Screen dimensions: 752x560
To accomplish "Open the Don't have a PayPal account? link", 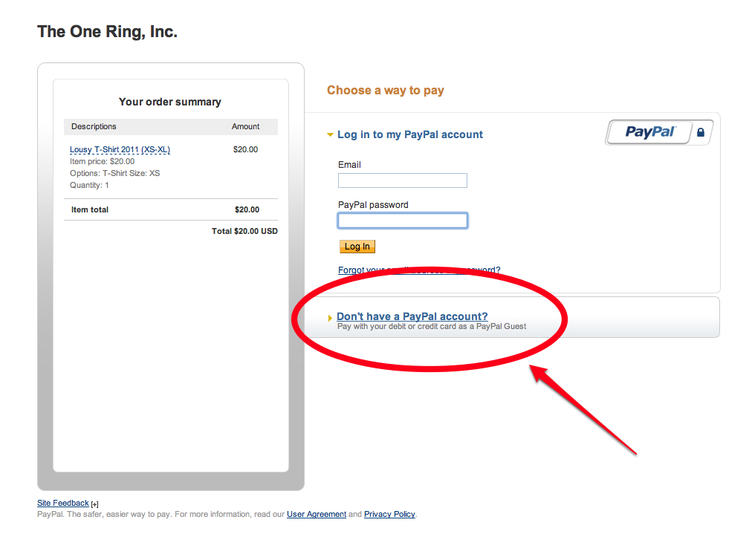I will [x=412, y=316].
